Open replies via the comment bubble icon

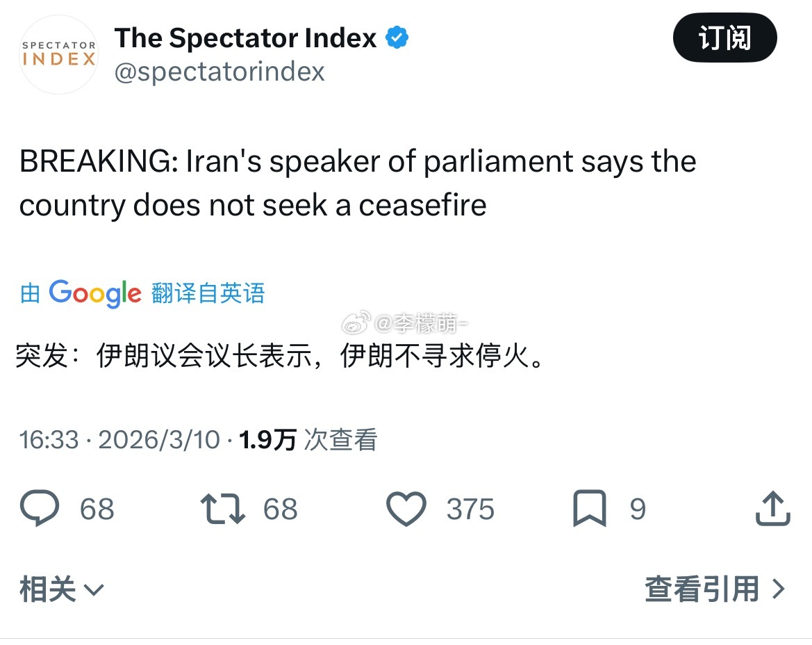point(41,508)
